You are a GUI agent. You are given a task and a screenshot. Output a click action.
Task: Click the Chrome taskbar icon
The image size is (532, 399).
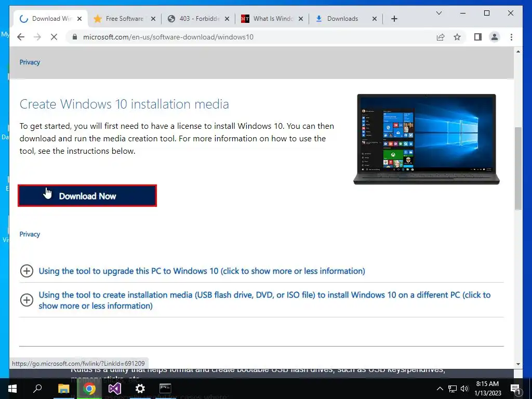pyautogui.click(x=89, y=389)
